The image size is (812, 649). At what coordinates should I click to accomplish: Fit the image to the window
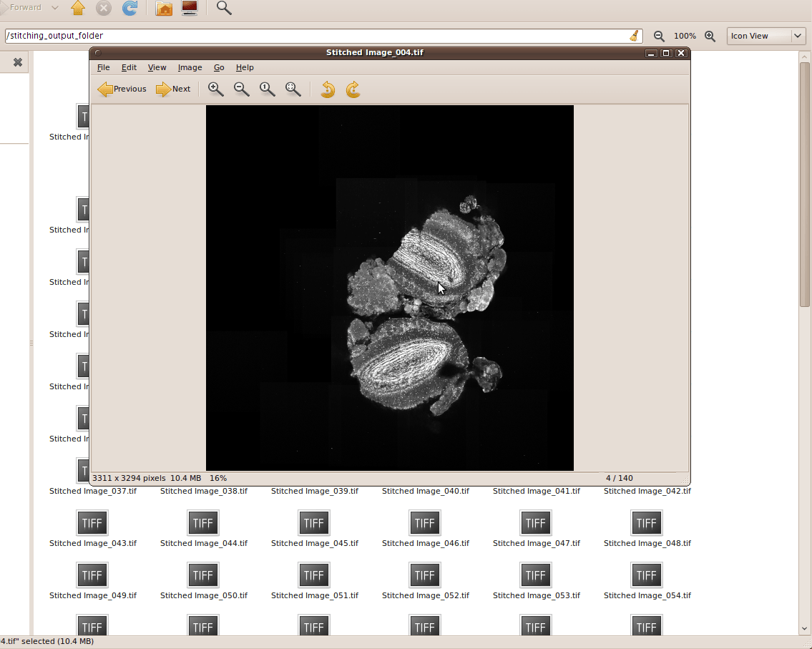point(293,89)
